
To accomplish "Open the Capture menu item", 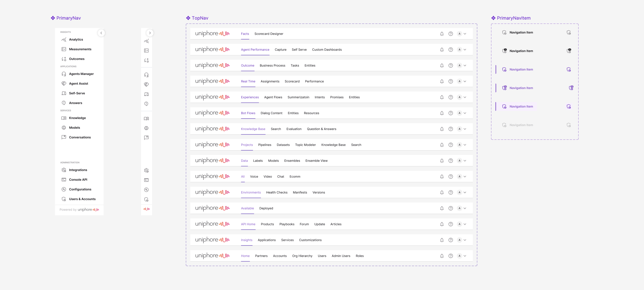I will [281, 49].
